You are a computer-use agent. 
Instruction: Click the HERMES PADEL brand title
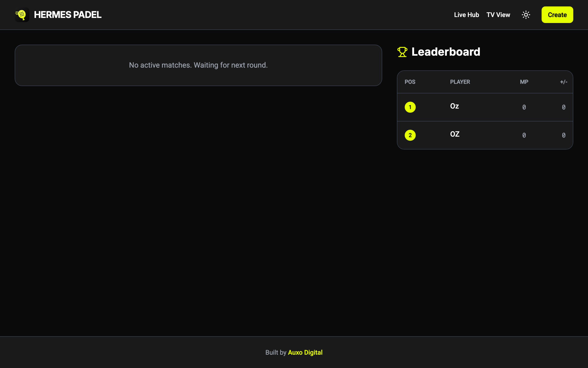coord(68,15)
